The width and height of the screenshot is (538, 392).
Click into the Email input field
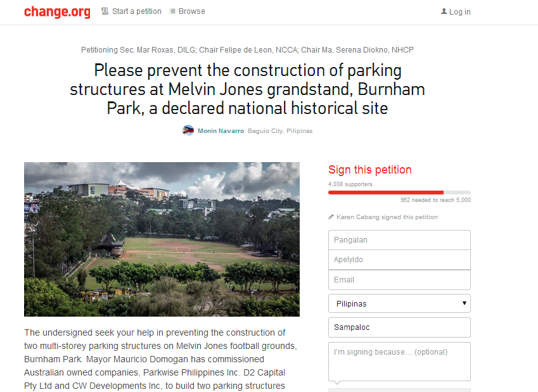[x=399, y=280]
